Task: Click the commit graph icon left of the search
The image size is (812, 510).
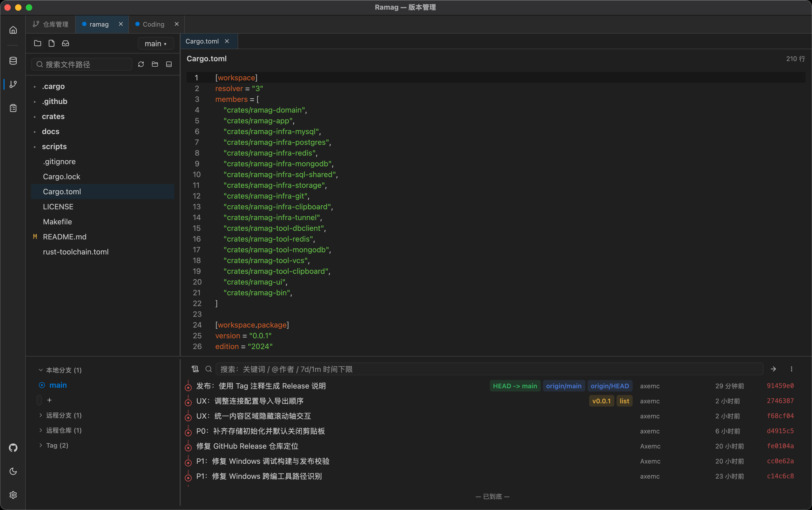Action: [195, 369]
